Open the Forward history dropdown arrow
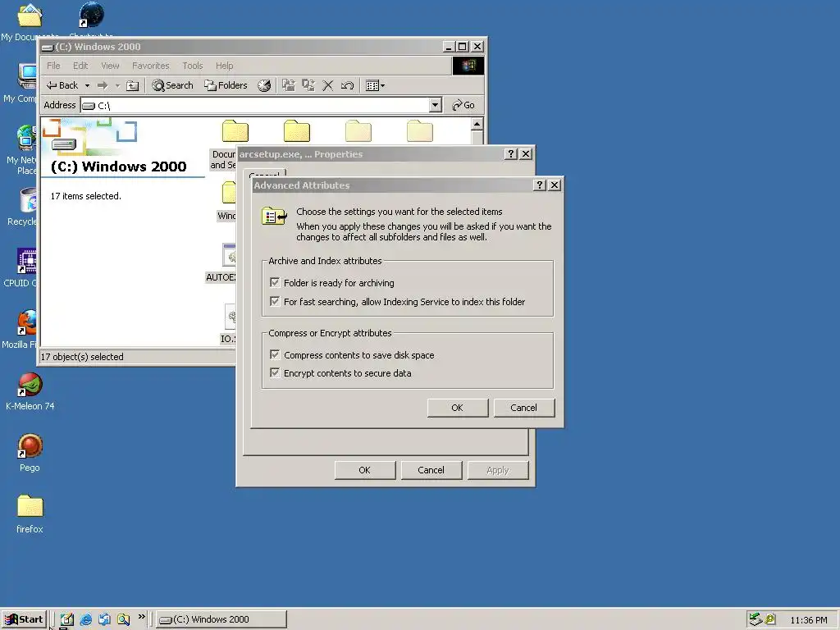This screenshot has width=840, height=630. [x=117, y=85]
